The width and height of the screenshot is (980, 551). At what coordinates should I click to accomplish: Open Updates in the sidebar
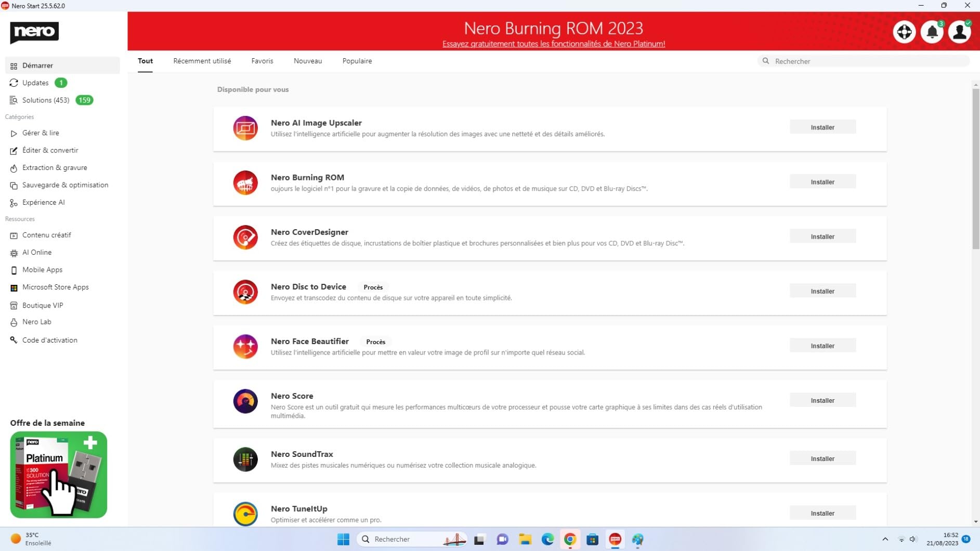[35, 83]
